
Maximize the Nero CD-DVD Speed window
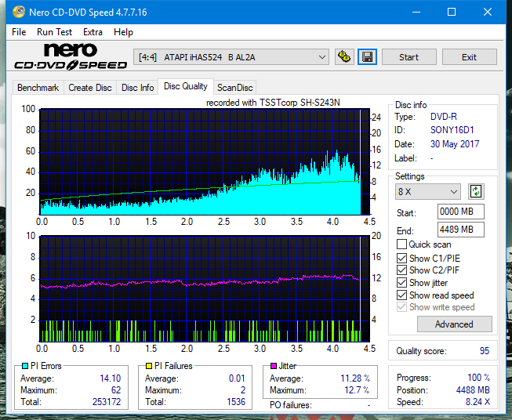(452, 12)
